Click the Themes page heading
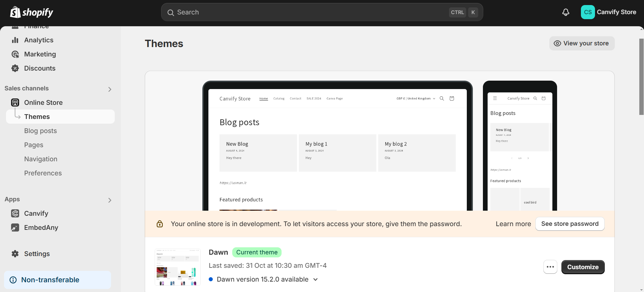The image size is (644, 292). (x=164, y=44)
